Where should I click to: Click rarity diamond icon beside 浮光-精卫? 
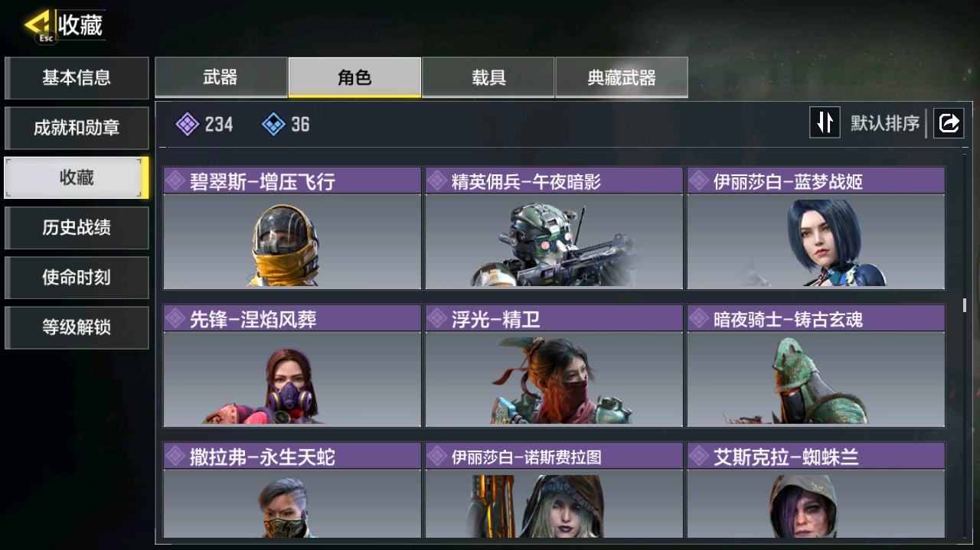(438, 318)
